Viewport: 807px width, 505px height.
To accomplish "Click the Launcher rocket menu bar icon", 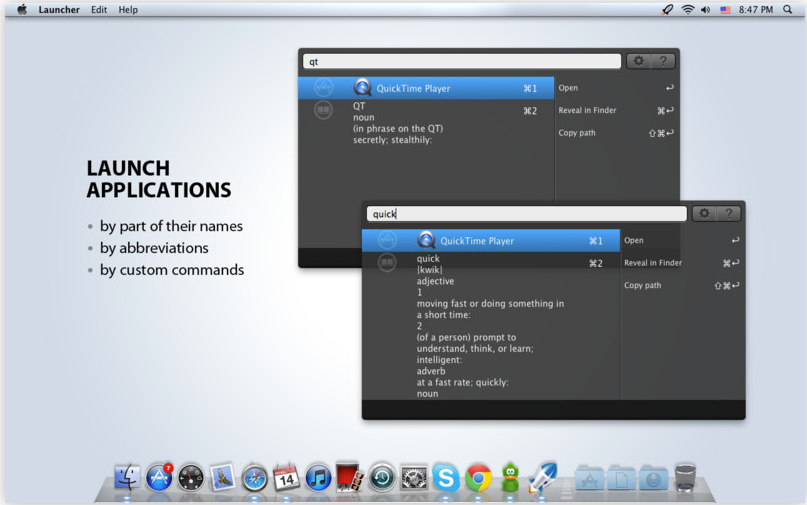I will click(x=668, y=9).
